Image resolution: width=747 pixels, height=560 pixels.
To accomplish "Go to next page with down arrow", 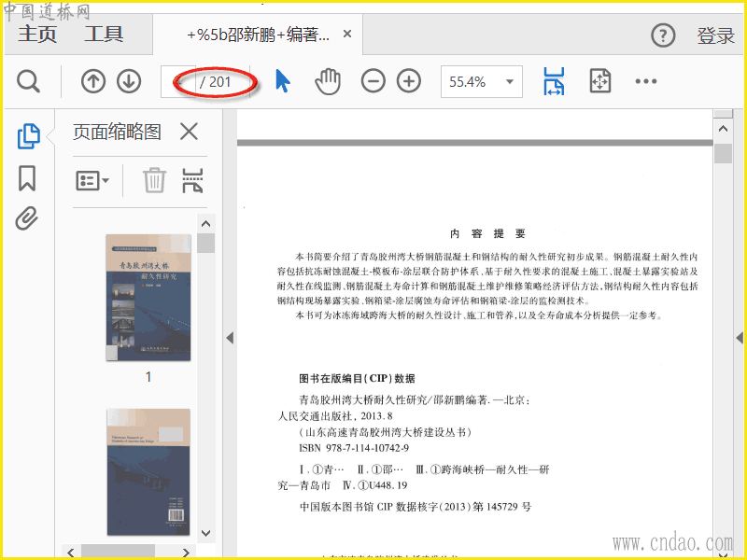I will coord(129,81).
